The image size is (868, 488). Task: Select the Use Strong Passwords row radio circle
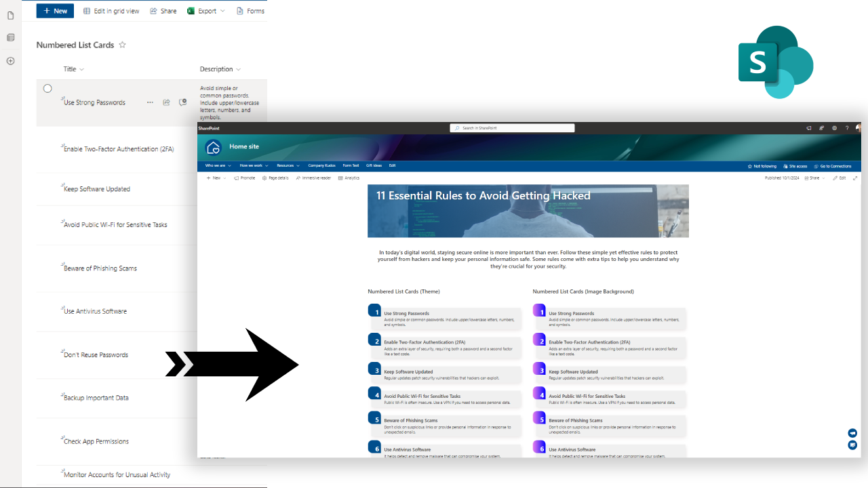[x=47, y=88]
